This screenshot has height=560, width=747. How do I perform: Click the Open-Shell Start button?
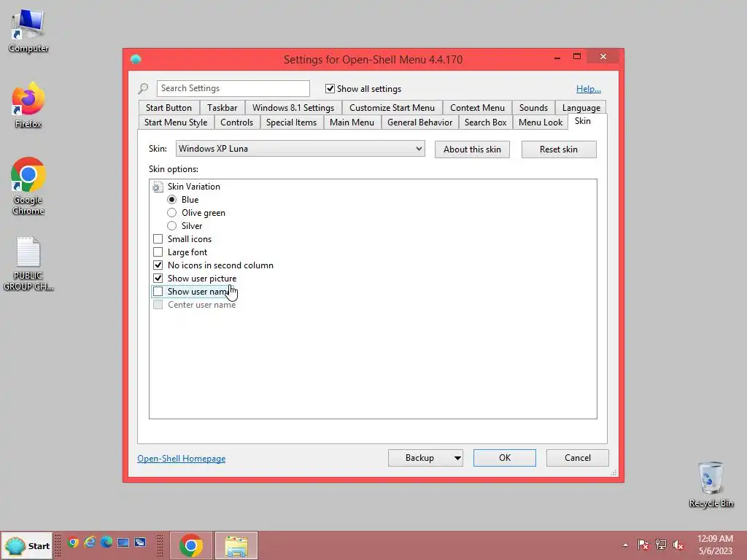pos(28,545)
